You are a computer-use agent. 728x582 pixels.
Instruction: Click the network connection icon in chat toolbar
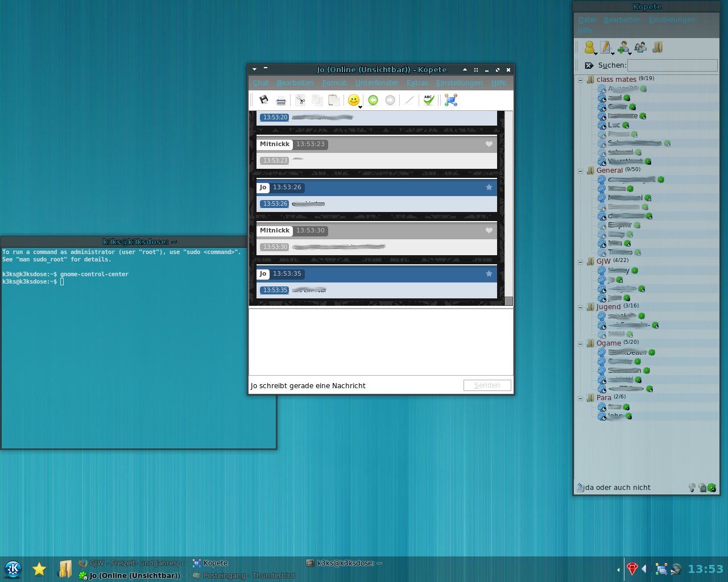click(x=451, y=100)
